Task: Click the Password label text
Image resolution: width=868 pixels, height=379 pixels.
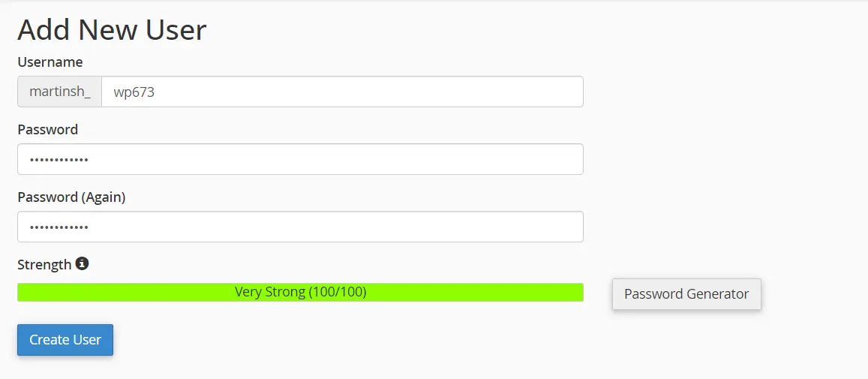Action: coord(47,130)
